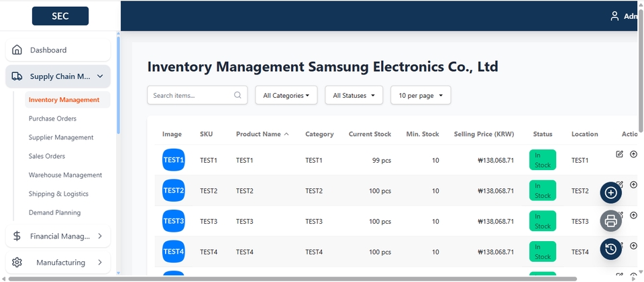
Task: Open Purchase Orders from sidebar
Action: (52, 119)
